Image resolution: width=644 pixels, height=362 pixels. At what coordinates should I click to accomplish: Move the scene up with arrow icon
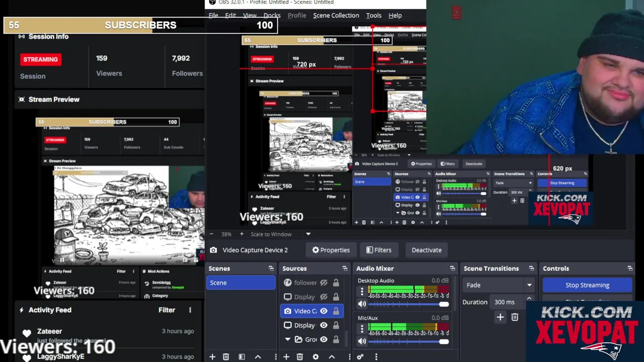coord(258,356)
